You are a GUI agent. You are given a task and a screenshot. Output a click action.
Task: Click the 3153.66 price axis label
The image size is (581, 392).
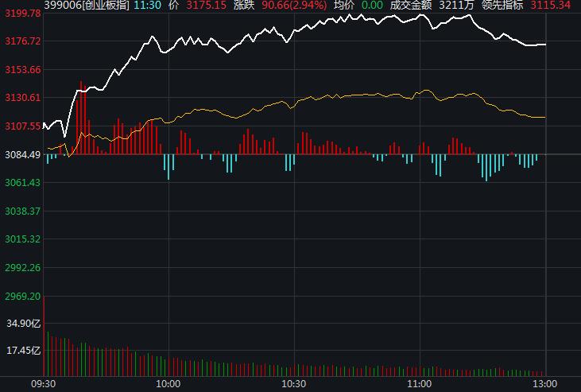[x=22, y=69]
